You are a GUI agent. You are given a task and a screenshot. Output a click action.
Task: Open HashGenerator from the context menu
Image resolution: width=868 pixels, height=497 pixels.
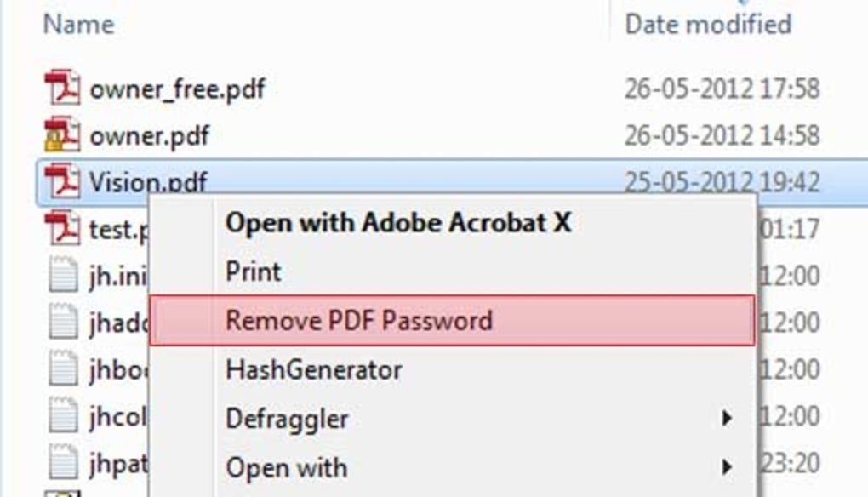[x=313, y=370]
